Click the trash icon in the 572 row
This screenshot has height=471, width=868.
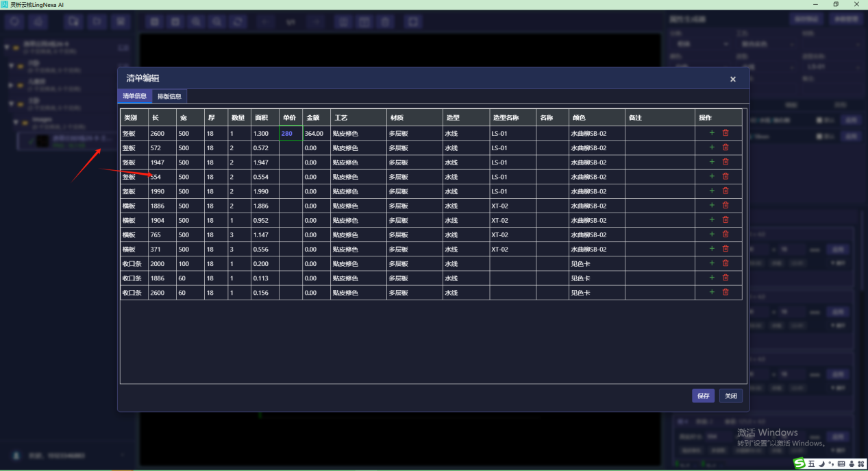(x=726, y=147)
